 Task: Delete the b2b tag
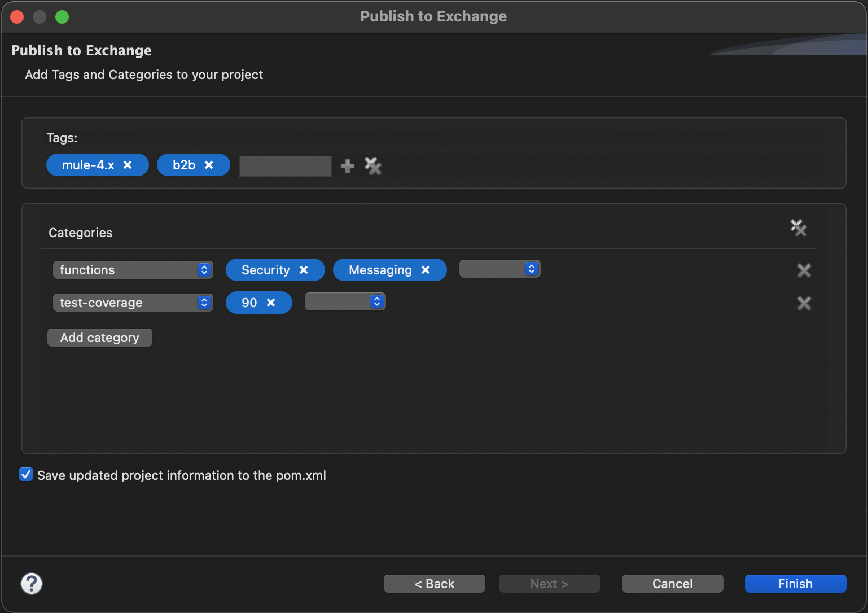[x=208, y=165]
